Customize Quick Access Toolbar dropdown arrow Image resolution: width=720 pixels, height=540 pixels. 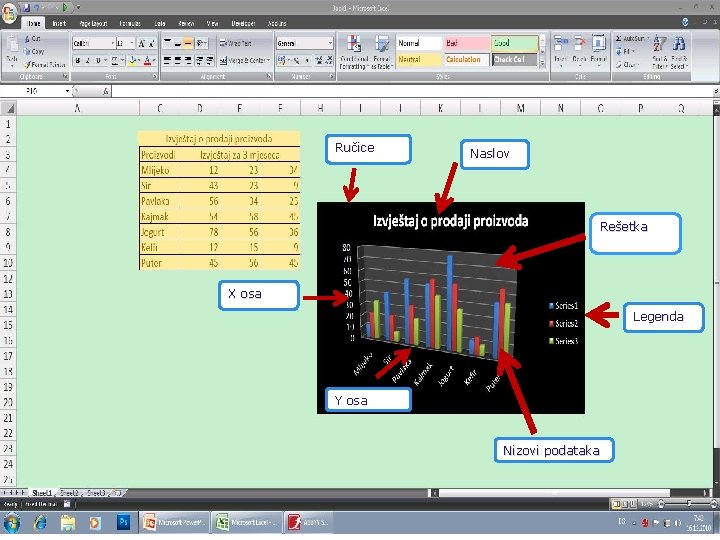78,8
